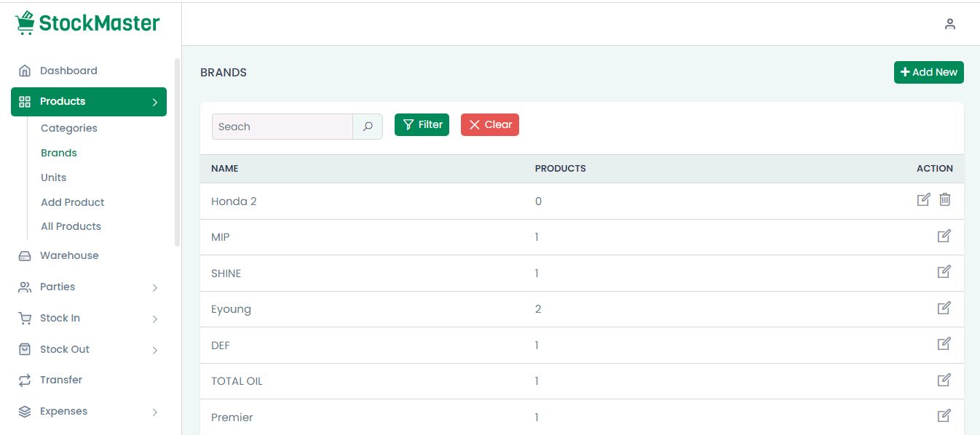The image size is (980, 435).
Task: Open the Categories submenu item
Action: tap(68, 128)
